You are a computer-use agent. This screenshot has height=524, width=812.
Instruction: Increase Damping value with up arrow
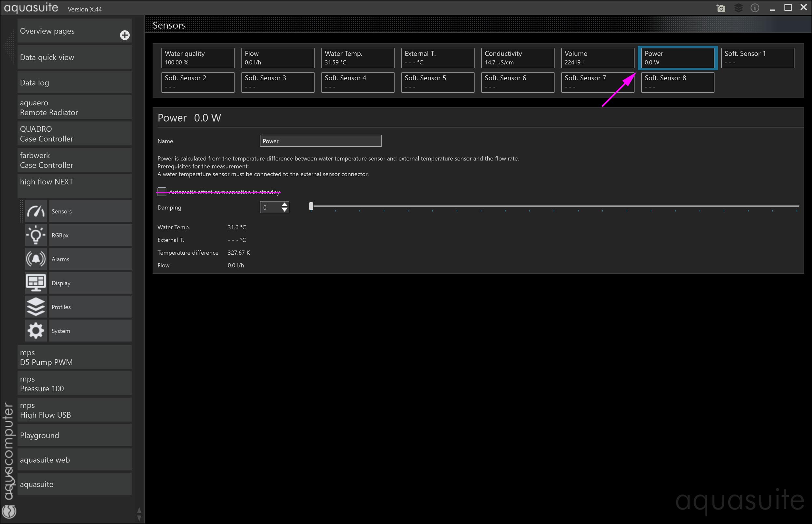tap(285, 204)
